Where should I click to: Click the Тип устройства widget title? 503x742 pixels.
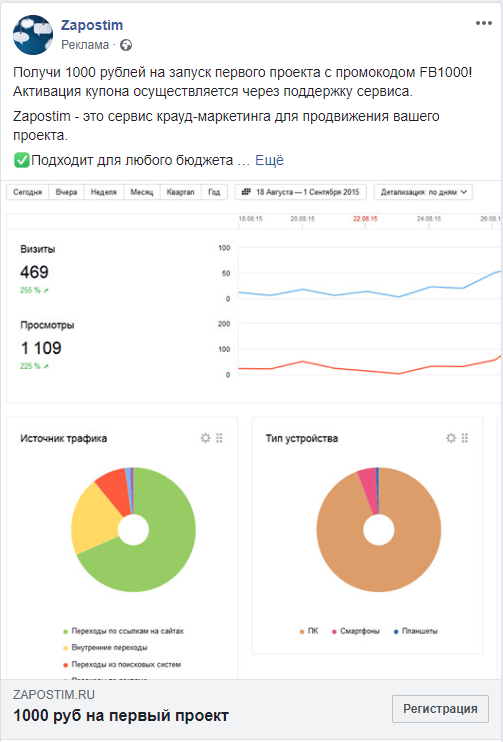click(x=302, y=438)
